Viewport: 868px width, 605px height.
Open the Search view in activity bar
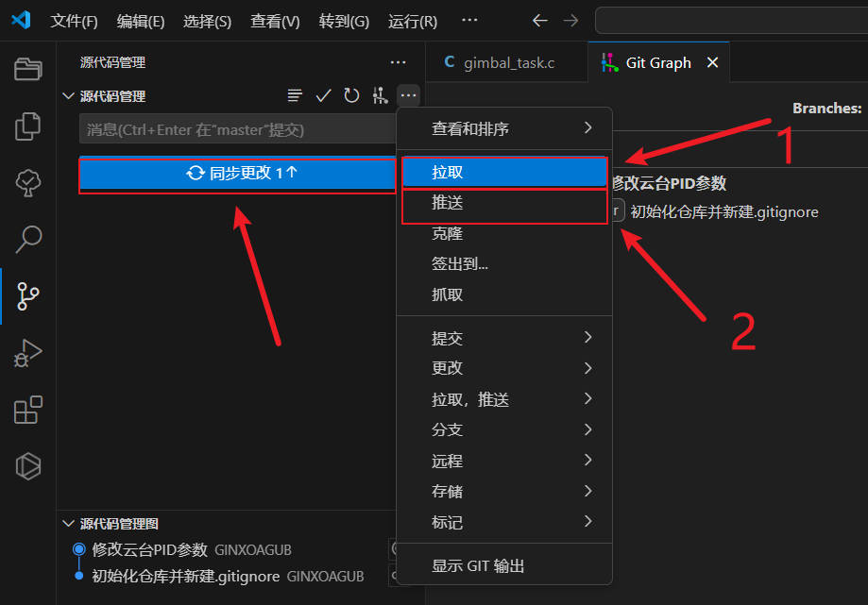[28, 239]
